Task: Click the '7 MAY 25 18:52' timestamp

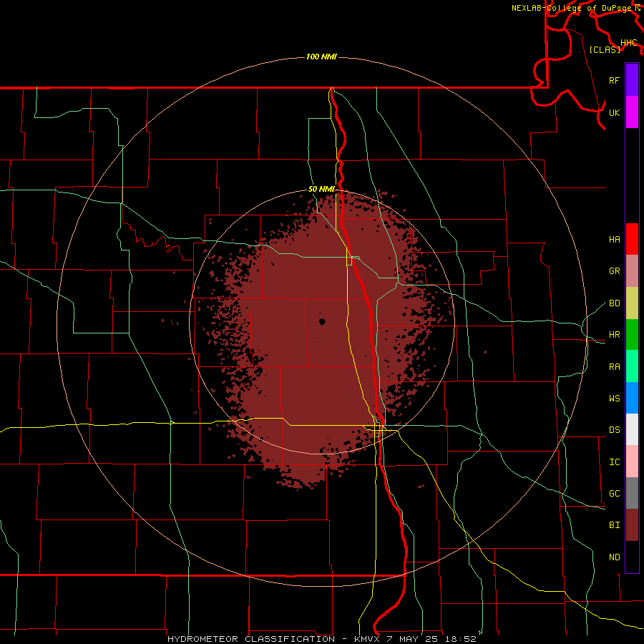Action: tap(431, 639)
